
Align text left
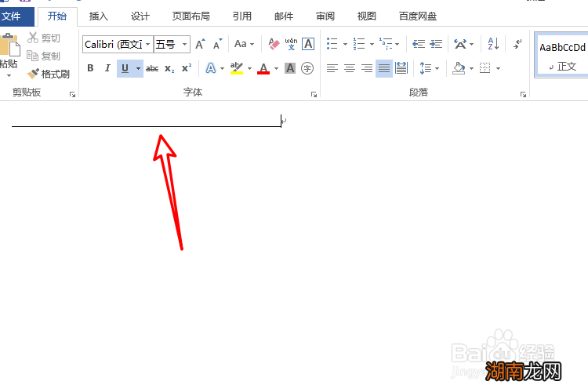pyautogui.click(x=332, y=68)
